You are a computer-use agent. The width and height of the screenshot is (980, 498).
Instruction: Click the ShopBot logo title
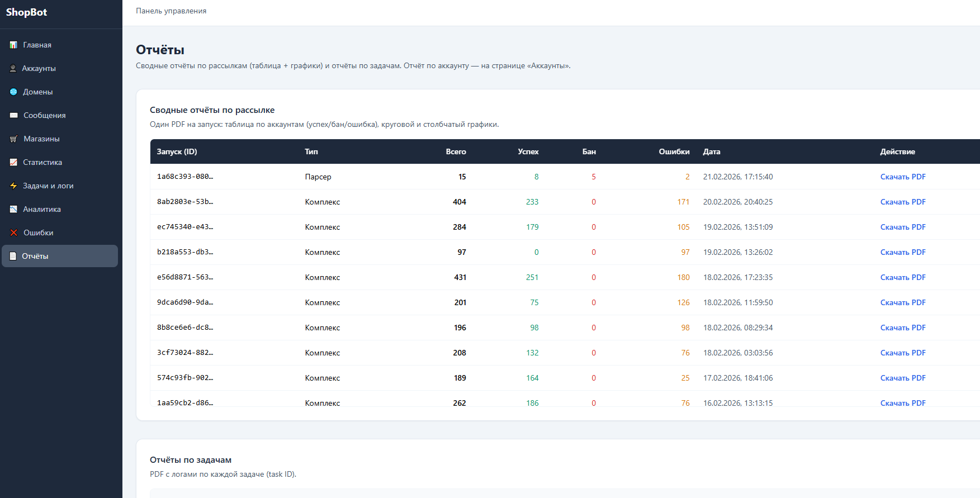(26, 12)
